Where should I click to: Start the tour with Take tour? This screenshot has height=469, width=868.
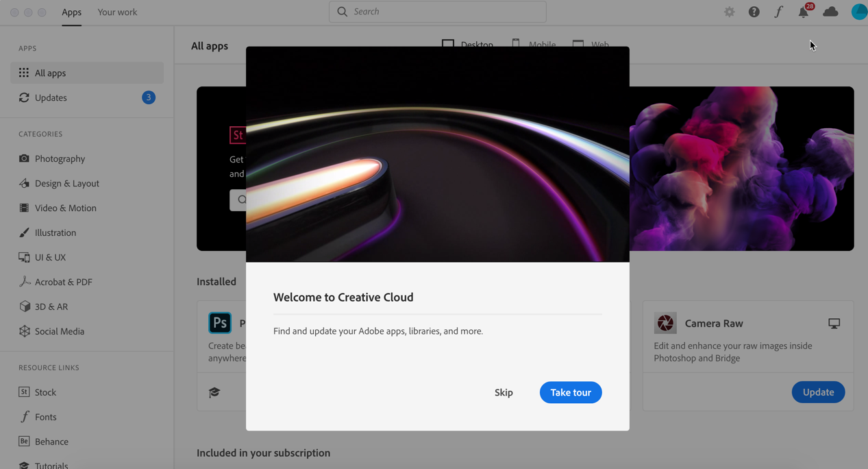[571, 392]
